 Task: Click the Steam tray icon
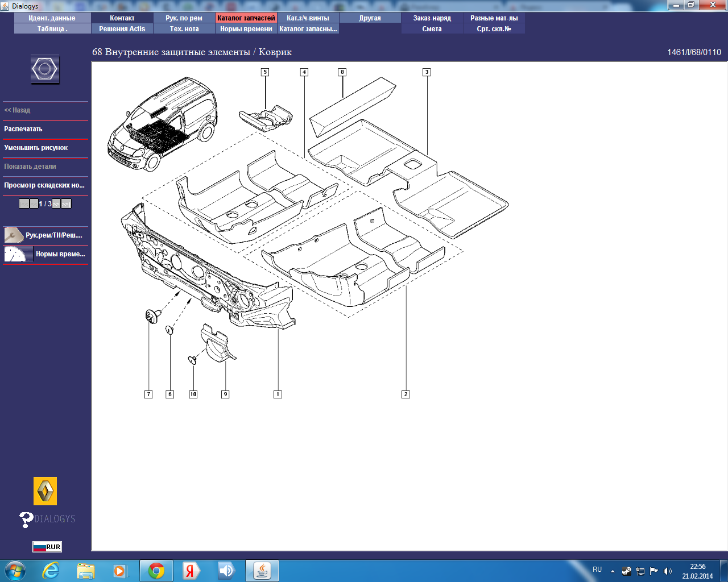tap(627, 571)
